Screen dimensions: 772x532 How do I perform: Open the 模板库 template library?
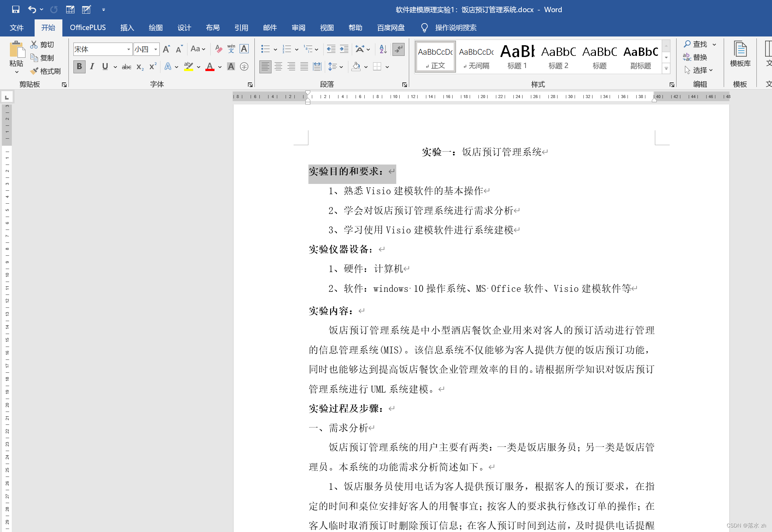click(740, 54)
